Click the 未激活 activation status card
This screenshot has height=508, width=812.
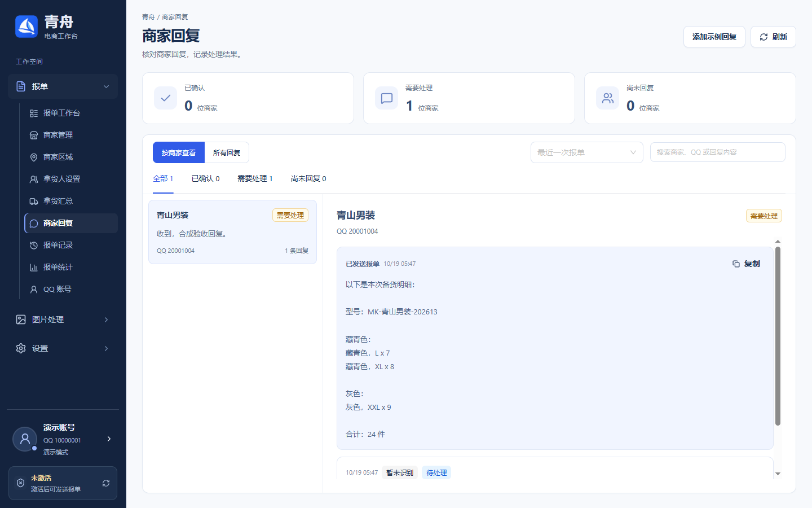coord(63,483)
